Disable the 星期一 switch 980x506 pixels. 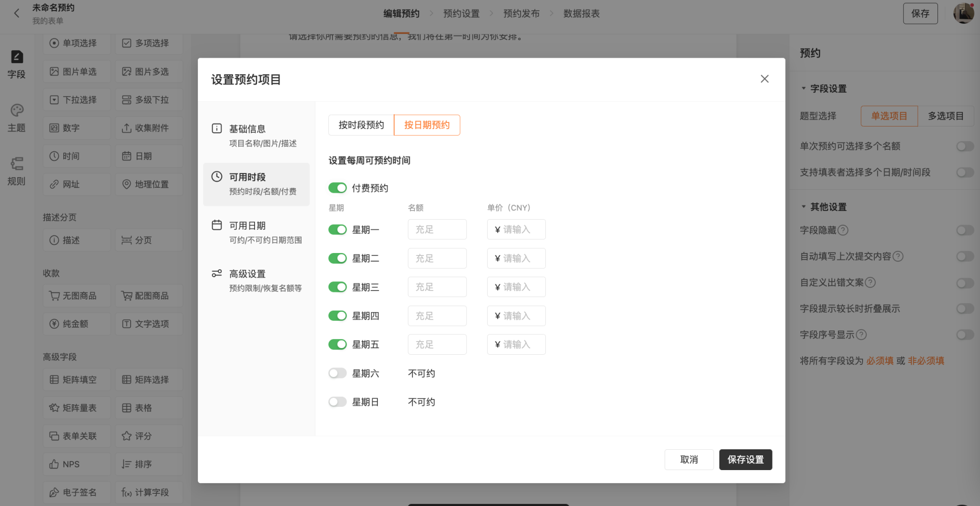coord(337,230)
